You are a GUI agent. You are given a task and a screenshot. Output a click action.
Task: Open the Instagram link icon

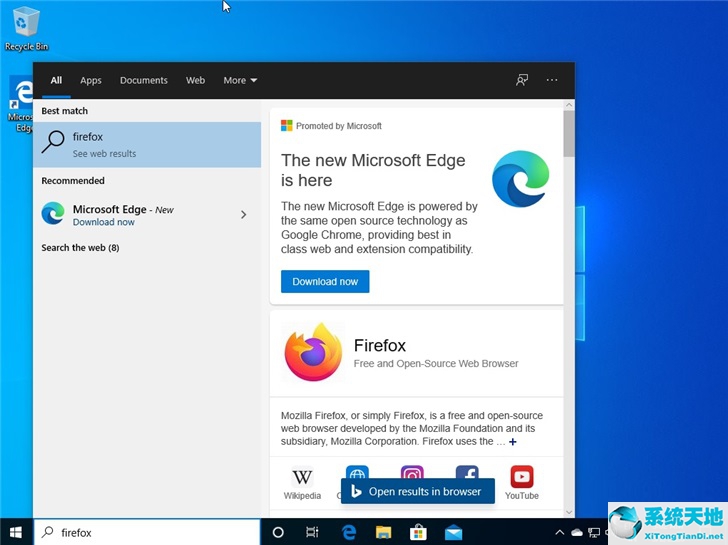(x=412, y=474)
